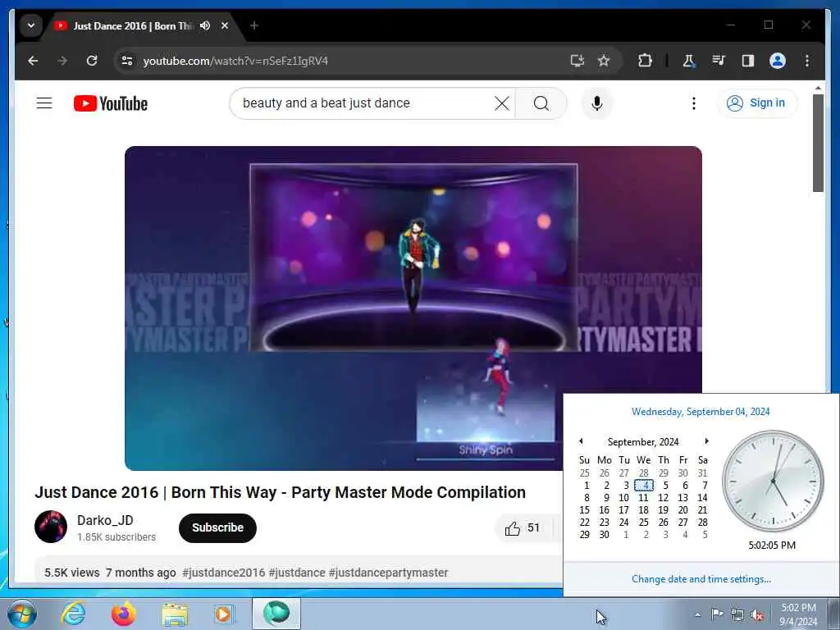840x630 pixels.
Task: Open Windows Explorer folder taskbar icon
Action: (x=175, y=614)
